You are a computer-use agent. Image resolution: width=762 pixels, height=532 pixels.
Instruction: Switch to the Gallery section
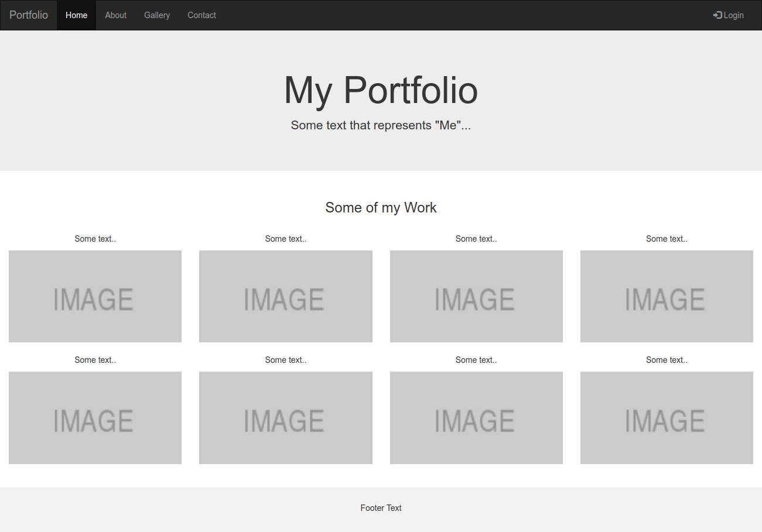(156, 15)
